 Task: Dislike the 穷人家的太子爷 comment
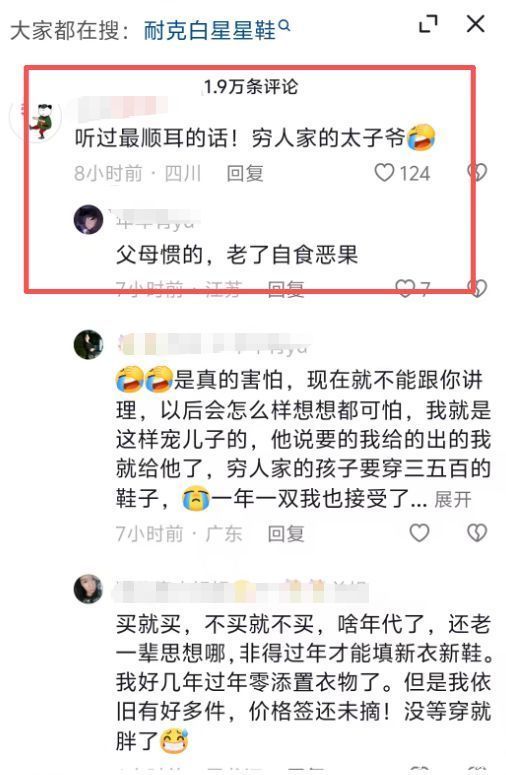pyautogui.click(x=477, y=172)
